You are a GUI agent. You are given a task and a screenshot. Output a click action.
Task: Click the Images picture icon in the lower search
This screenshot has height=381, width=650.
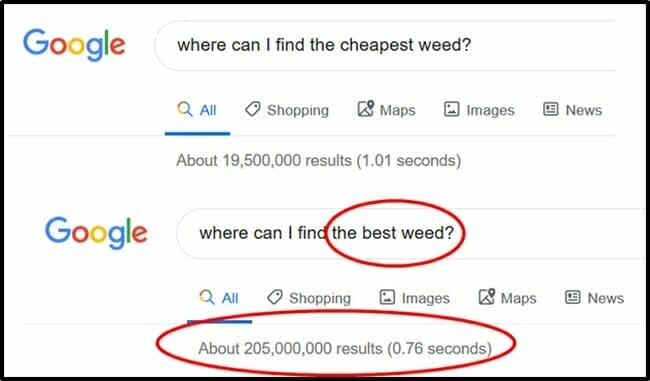[x=387, y=297]
